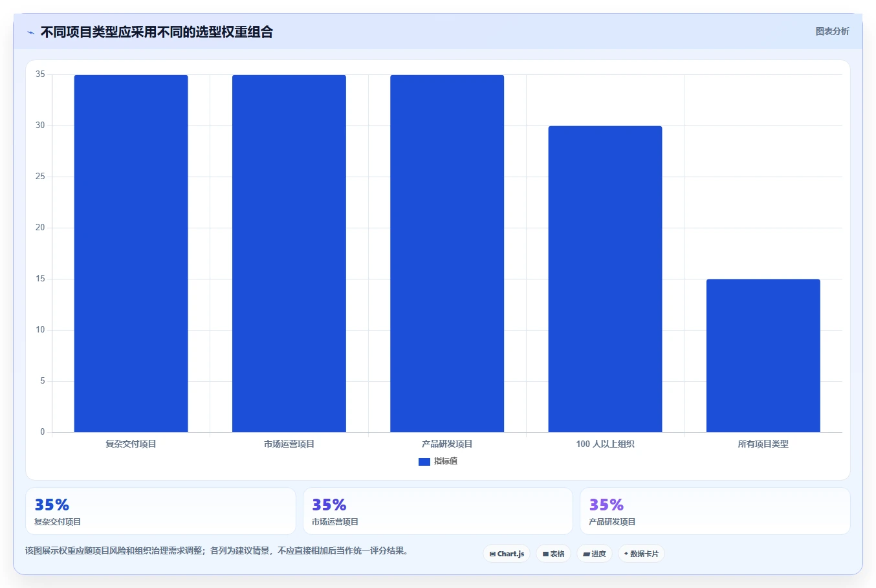Select the 市场运营项目 bar in the chart
Viewport: 876px width, 588px height.
[x=289, y=254]
